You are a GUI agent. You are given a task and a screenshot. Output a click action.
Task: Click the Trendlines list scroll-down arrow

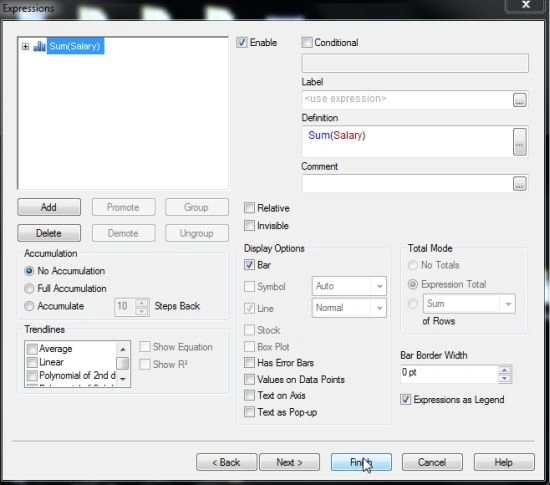(x=123, y=379)
